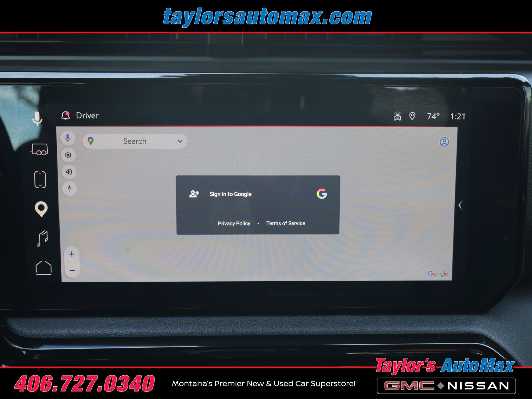
Task: Click the Search field in Maps
Action: (x=135, y=141)
